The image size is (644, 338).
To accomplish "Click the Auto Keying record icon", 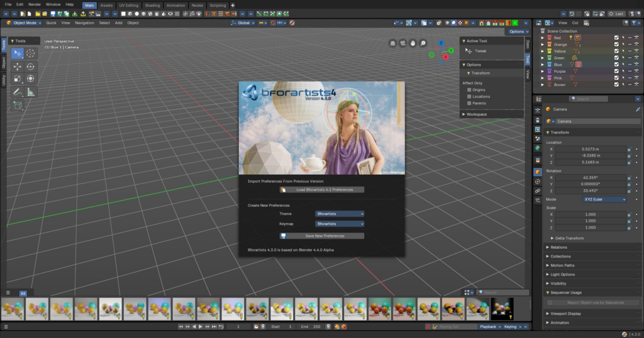I will [x=428, y=327].
